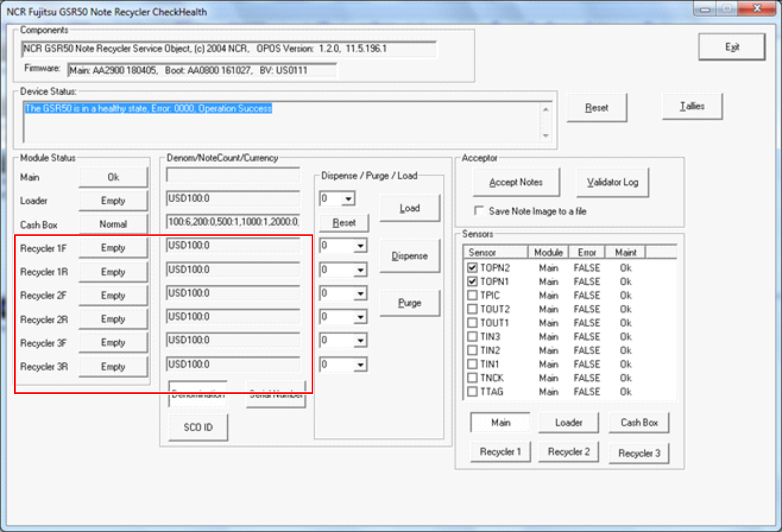Screen dimensions: 782x532
Task: Open the Recycler 3F count dropdown
Action: 360,340
